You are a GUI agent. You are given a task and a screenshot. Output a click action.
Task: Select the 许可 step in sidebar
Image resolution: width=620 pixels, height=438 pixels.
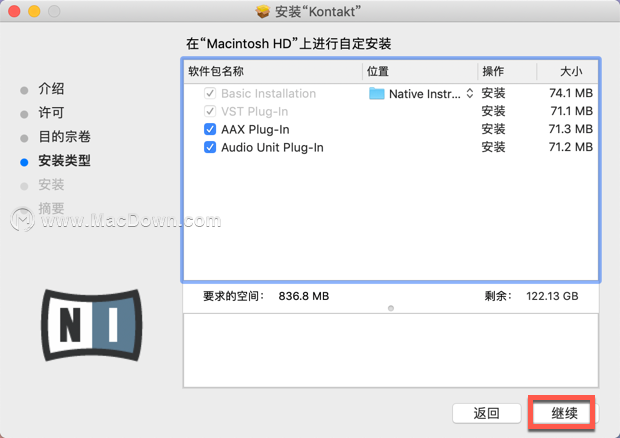pos(51,113)
